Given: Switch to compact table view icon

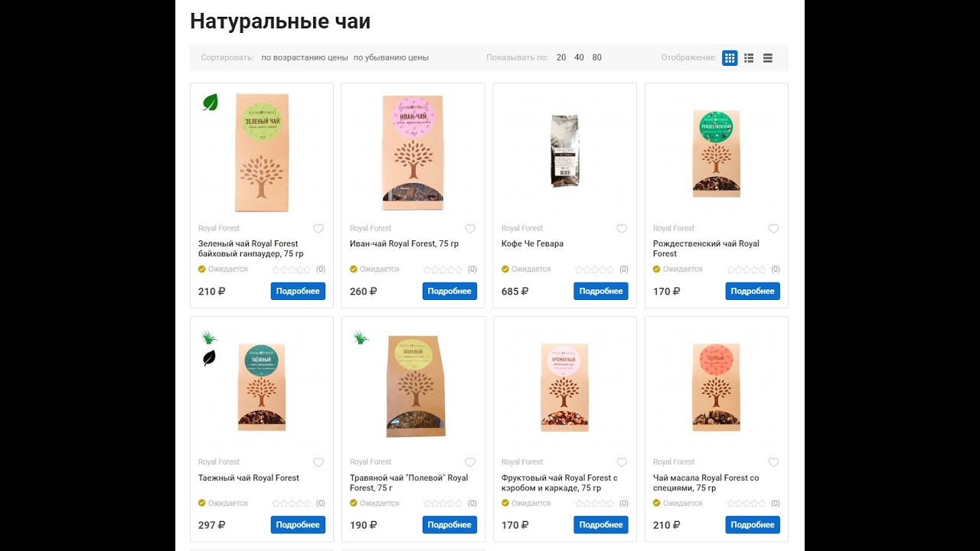Looking at the screenshot, I should pyautogui.click(x=768, y=57).
